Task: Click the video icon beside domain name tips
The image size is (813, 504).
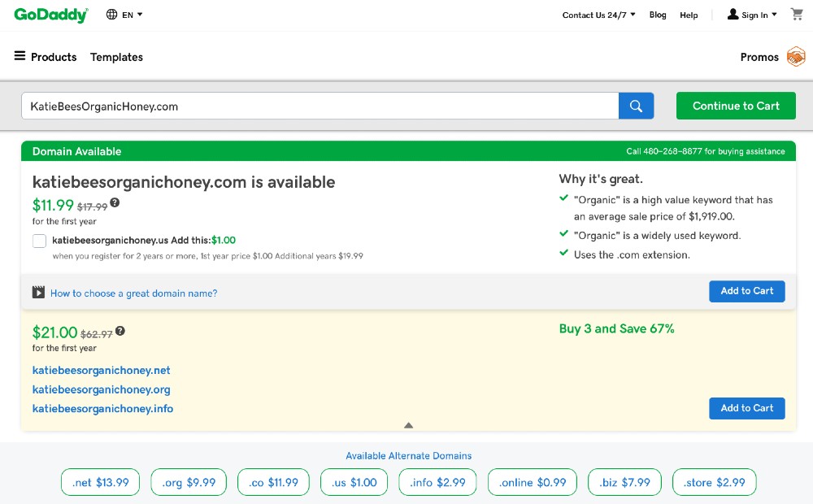Action: coord(38,293)
